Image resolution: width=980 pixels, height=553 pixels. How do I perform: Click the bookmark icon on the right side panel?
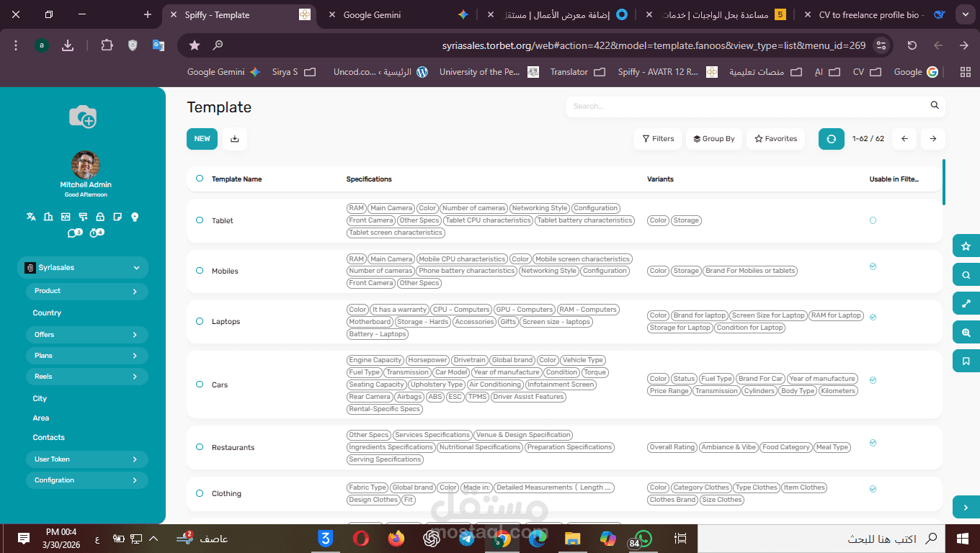966,361
